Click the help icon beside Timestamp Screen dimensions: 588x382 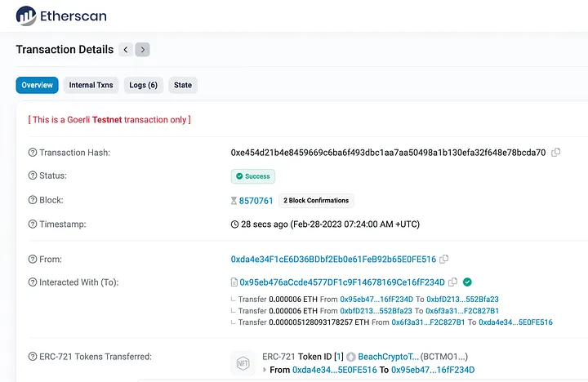tap(33, 224)
